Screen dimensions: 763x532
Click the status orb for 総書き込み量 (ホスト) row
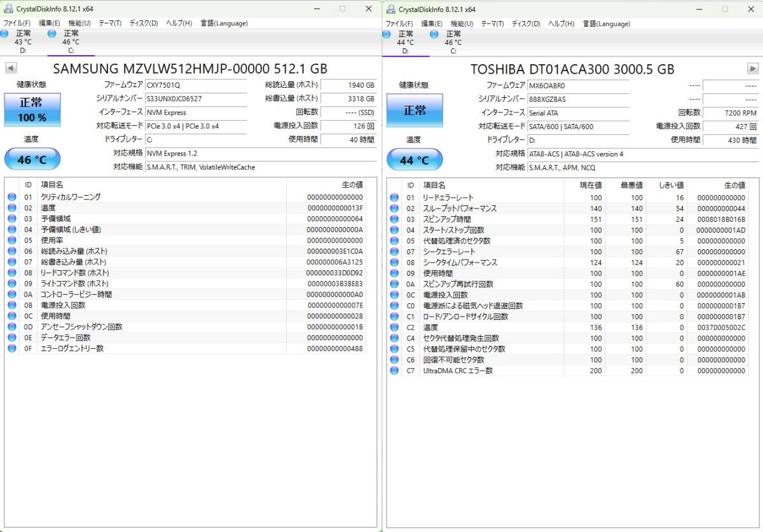(11, 262)
